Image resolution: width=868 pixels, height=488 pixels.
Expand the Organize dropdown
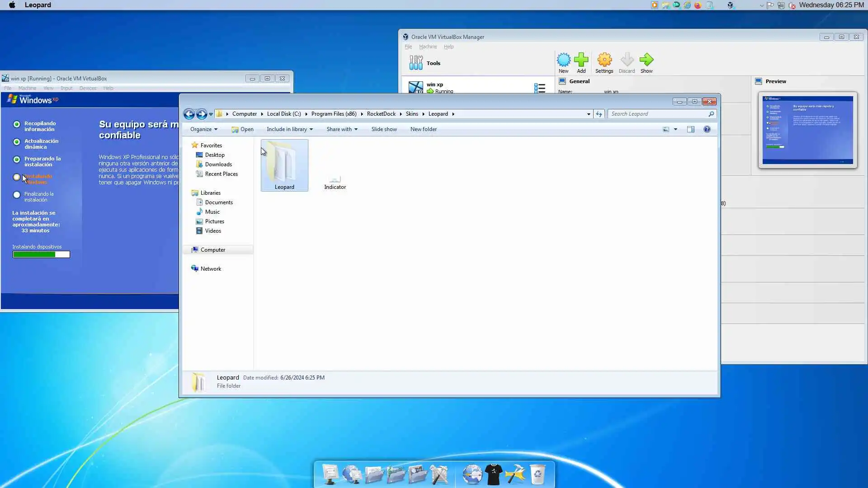click(x=203, y=129)
